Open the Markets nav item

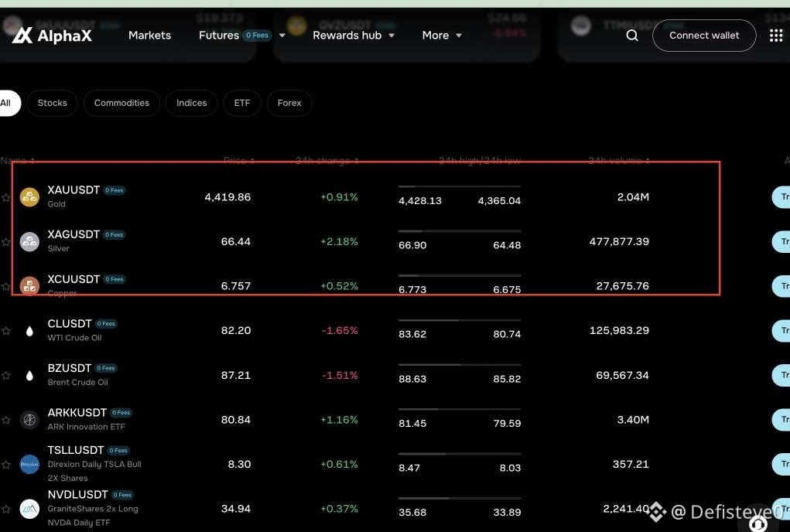tap(149, 36)
